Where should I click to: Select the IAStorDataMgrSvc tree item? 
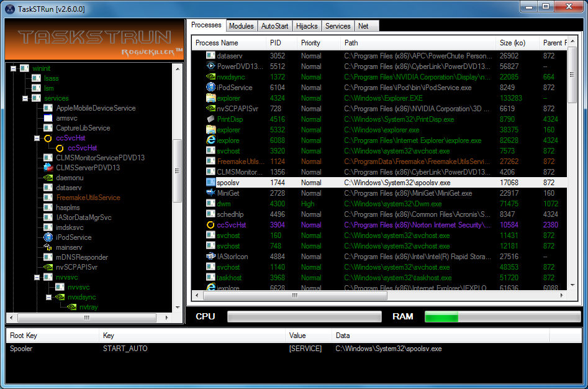(x=84, y=217)
